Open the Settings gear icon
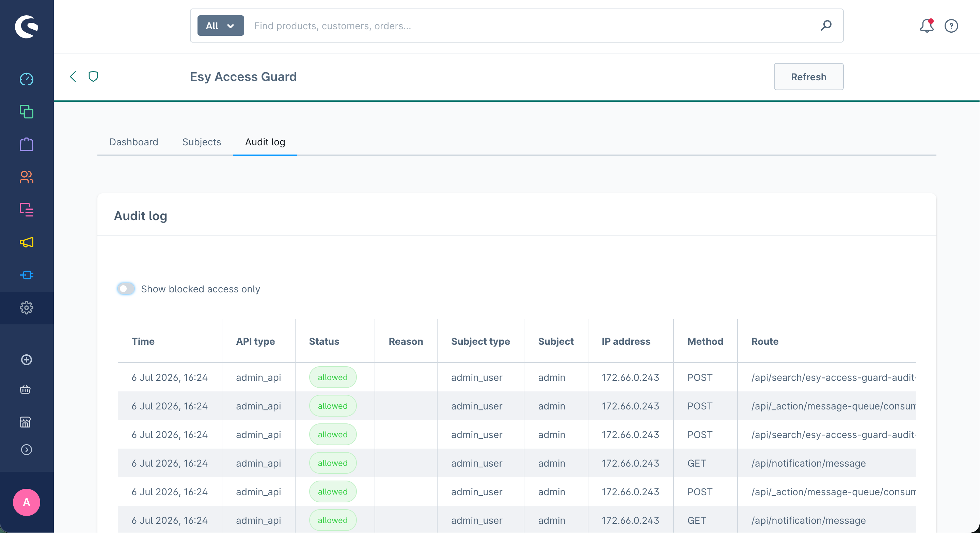The height and width of the screenshot is (533, 980). tap(26, 308)
